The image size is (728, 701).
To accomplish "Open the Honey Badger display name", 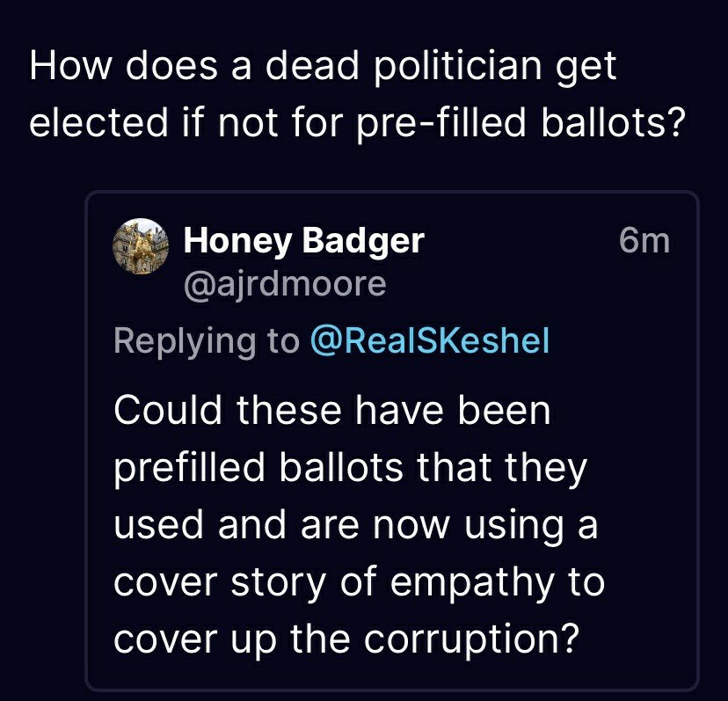I will 303,241.
